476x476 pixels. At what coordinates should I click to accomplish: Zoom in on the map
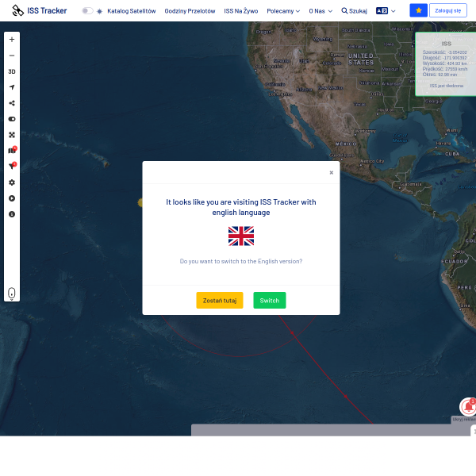(12, 39)
